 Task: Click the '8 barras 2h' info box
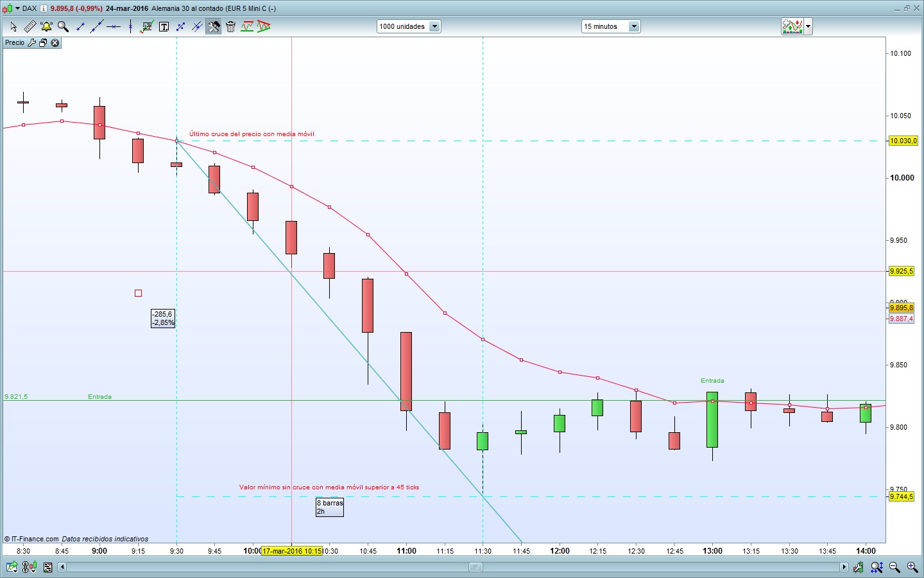point(330,507)
